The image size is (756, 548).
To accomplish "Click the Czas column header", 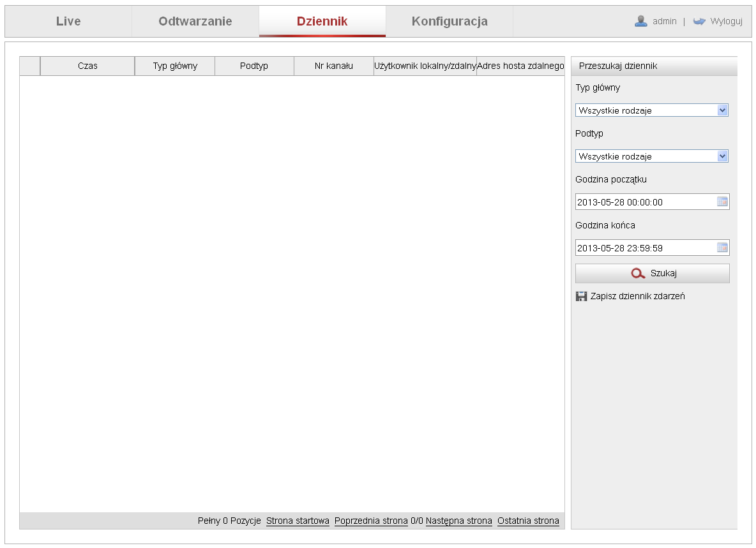I will click(x=87, y=66).
